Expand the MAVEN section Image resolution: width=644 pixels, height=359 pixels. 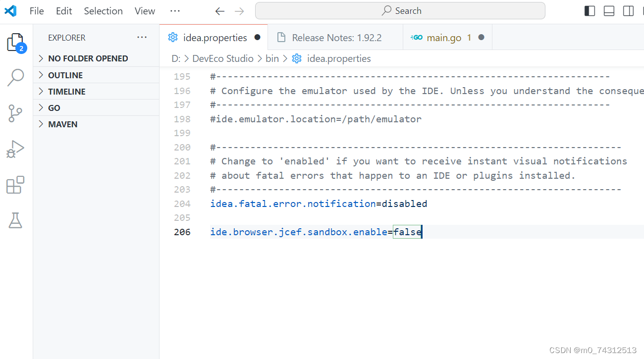[96, 124]
